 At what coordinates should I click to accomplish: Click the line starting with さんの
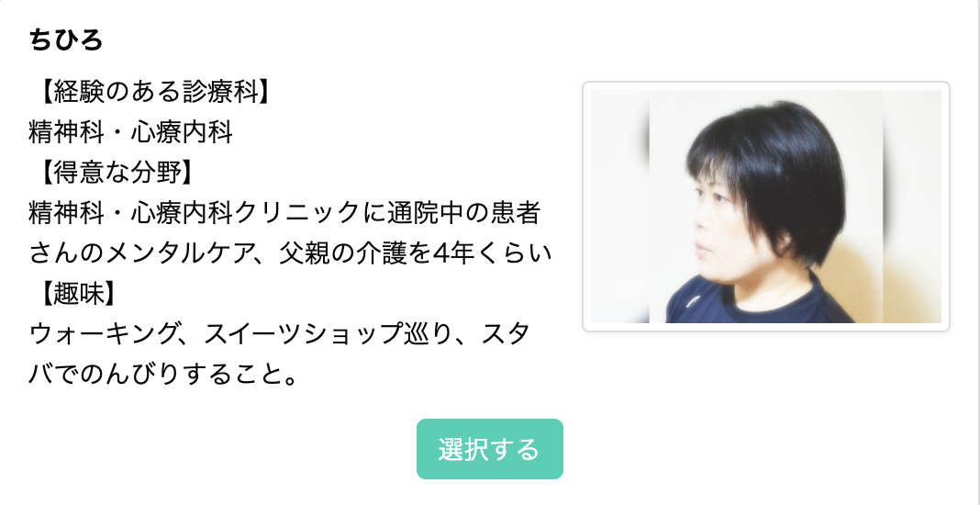pos(291,254)
